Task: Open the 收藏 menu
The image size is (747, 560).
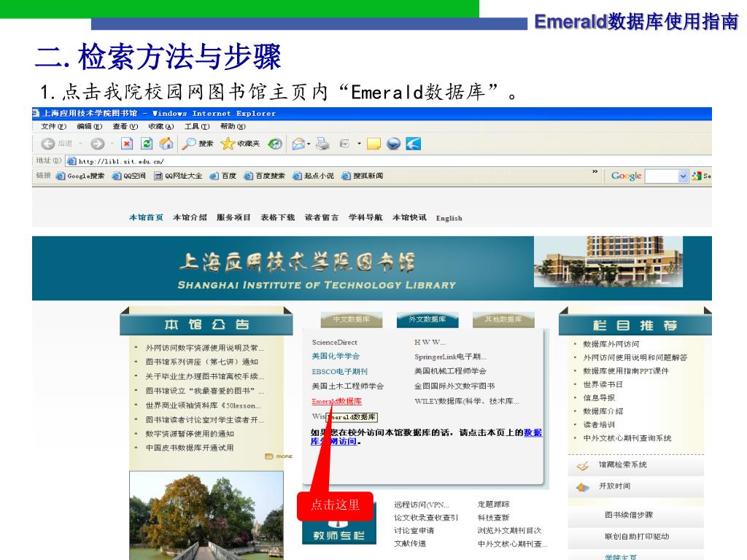Action: point(161,126)
